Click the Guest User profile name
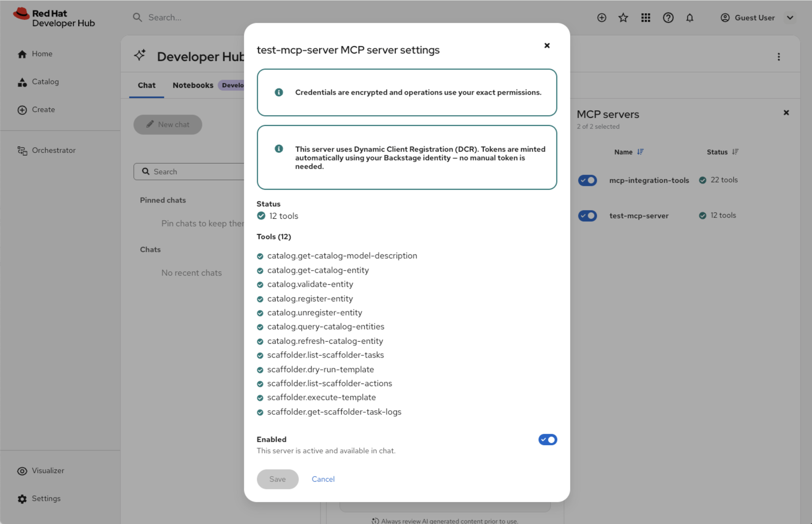The width and height of the screenshot is (812, 524). 755,18
